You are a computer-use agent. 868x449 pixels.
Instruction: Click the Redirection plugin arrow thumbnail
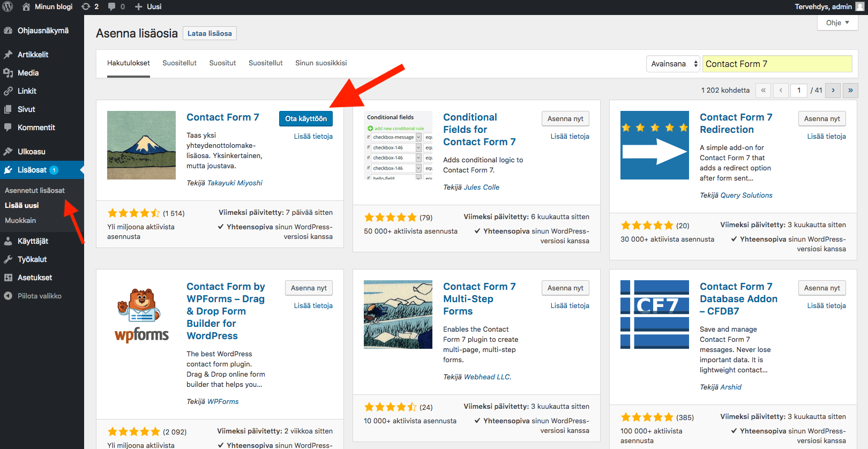coord(655,145)
